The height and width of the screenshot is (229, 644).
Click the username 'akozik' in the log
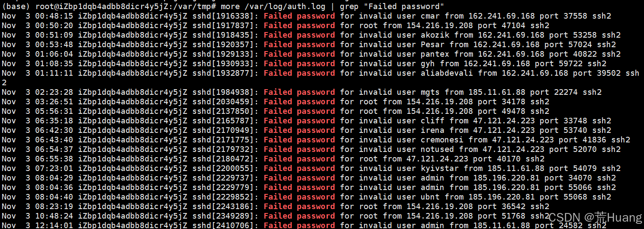point(435,35)
